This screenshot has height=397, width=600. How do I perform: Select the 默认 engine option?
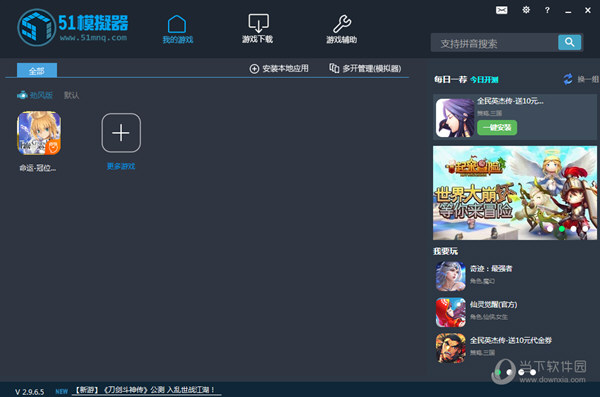[x=72, y=95]
